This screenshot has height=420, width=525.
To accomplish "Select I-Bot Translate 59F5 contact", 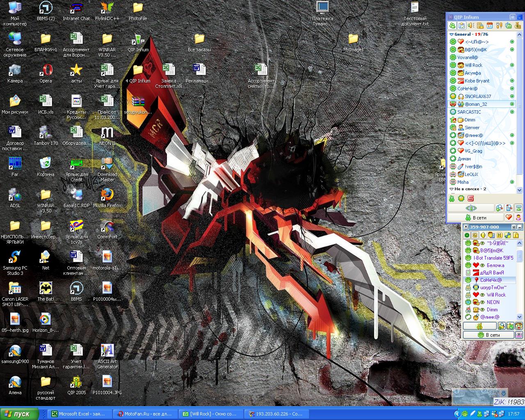I will [490, 258].
